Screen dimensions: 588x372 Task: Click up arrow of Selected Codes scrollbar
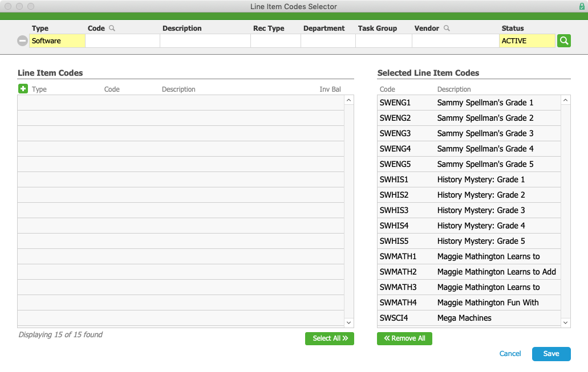tap(566, 100)
